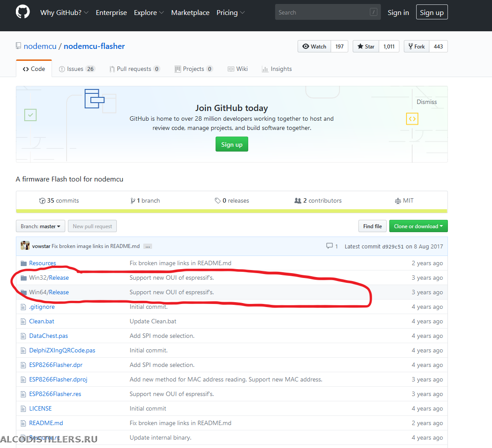
Task: Open the Branch: master selector
Action: tap(41, 226)
